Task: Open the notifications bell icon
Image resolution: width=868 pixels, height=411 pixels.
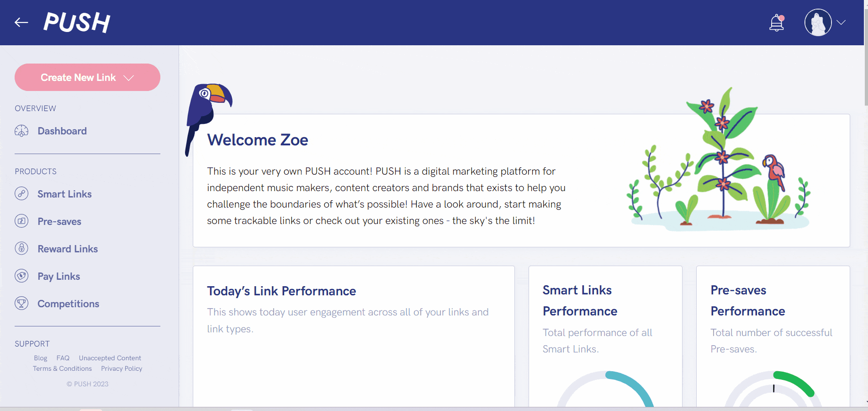Action: (x=777, y=22)
